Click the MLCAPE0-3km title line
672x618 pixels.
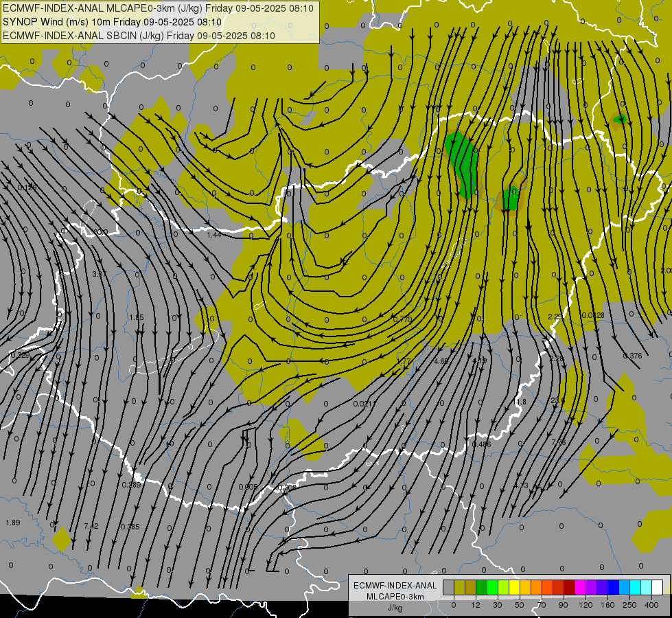click(x=158, y=8)
